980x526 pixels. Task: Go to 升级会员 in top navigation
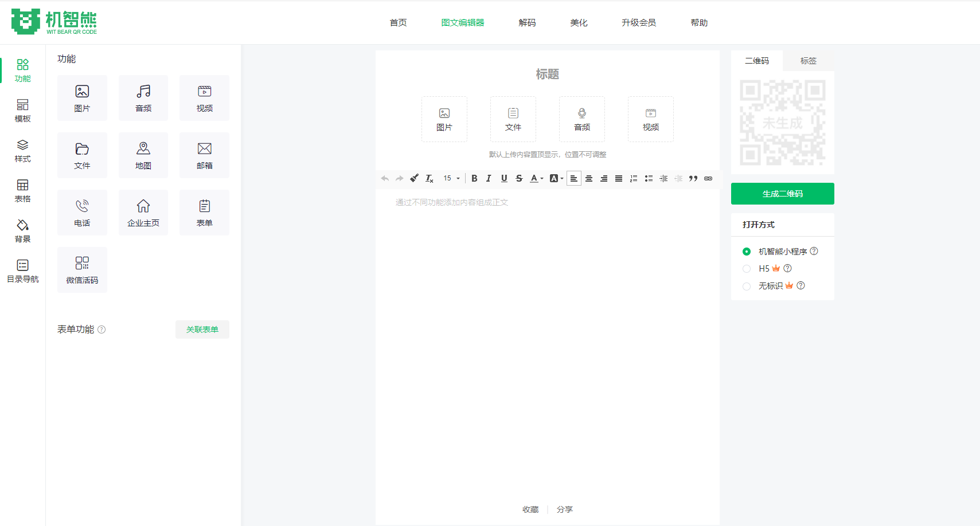(638, 23)
